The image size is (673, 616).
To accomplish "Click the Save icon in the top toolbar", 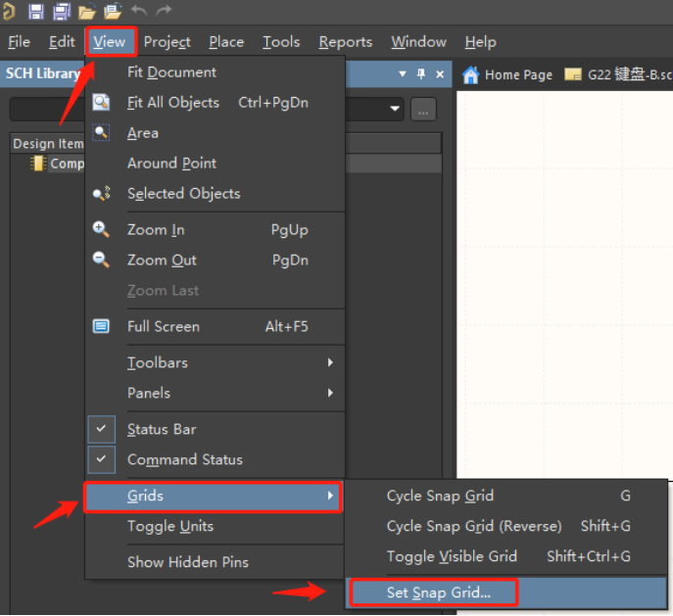I will click(36, 12).
